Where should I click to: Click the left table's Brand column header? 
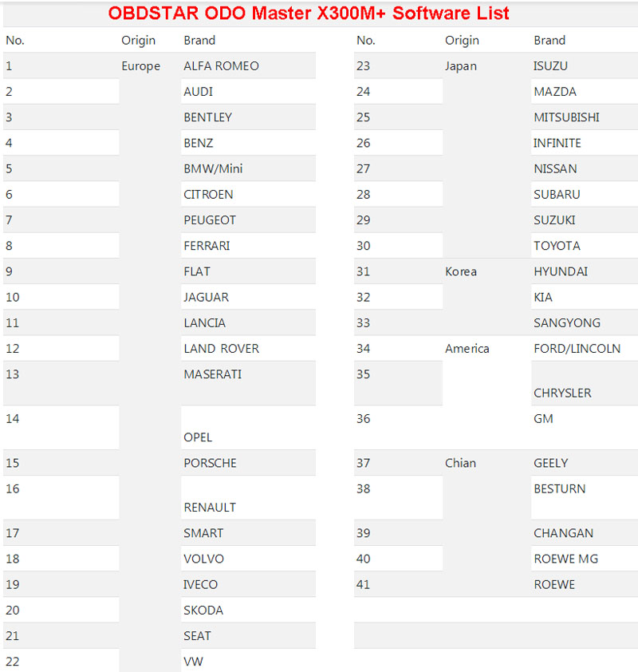(x=199, y=40)
